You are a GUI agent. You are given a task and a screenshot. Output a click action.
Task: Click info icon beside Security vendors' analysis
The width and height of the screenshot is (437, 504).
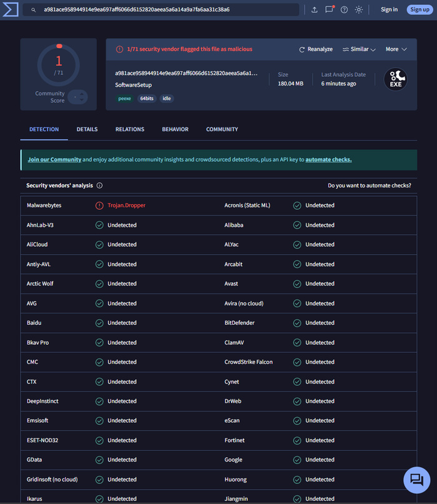point(100,185)
